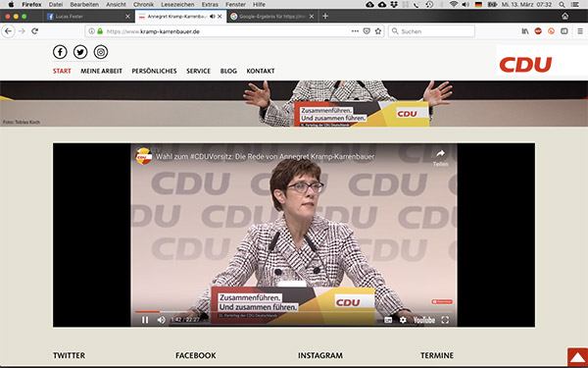Open the Dropbox menu bar icon
The image size is (588, 368).
[394, 5]
